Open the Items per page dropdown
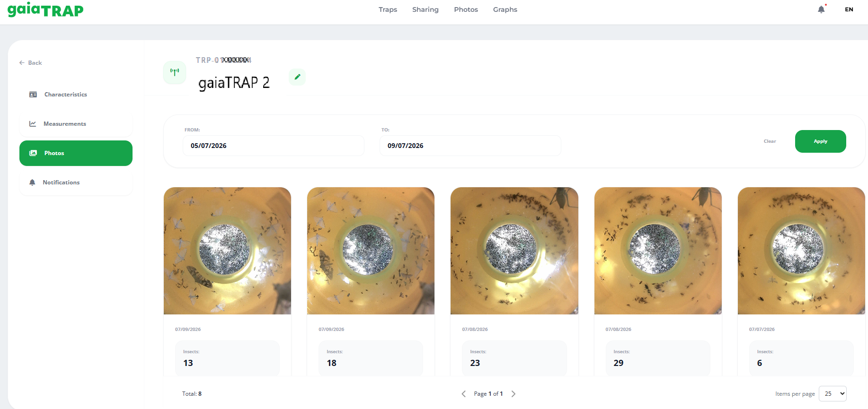The height and width of the screenshot is (409, 868). [833, 394]
